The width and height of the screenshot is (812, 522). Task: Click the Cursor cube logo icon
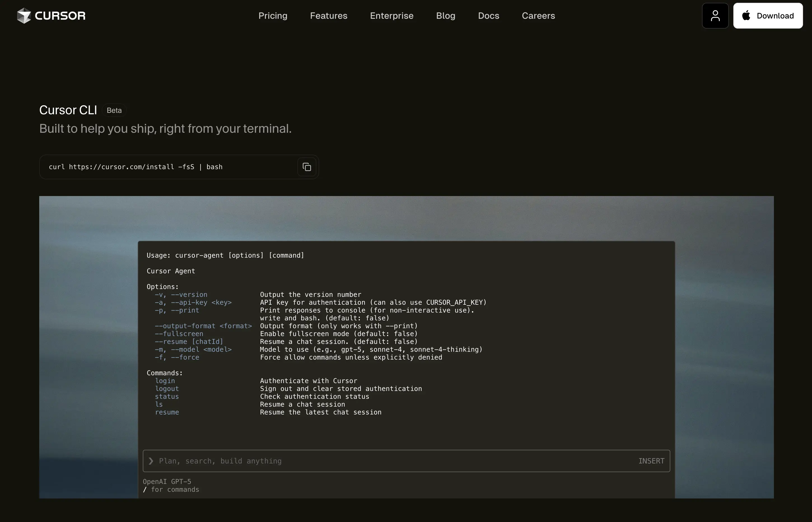[24, 16]
